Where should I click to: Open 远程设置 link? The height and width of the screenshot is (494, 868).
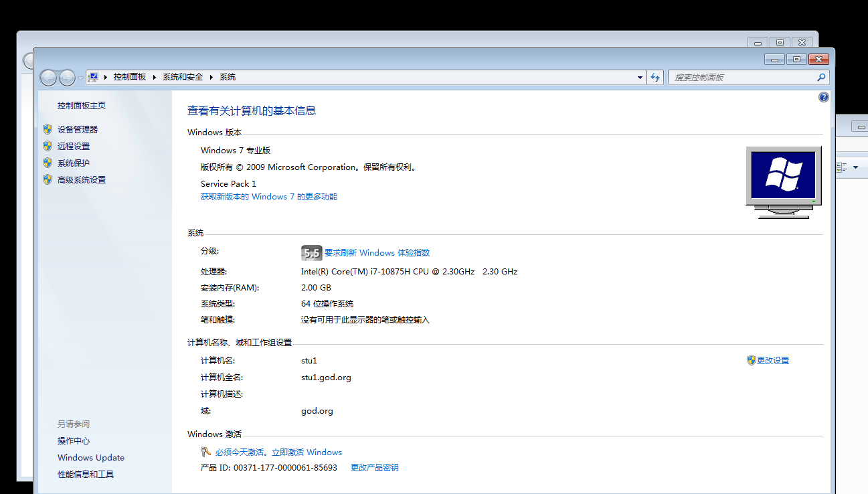tap(74, 147)
